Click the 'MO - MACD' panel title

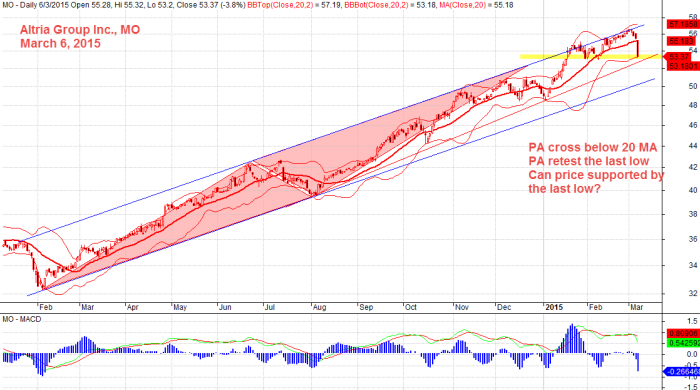click(x=21, y=319)
